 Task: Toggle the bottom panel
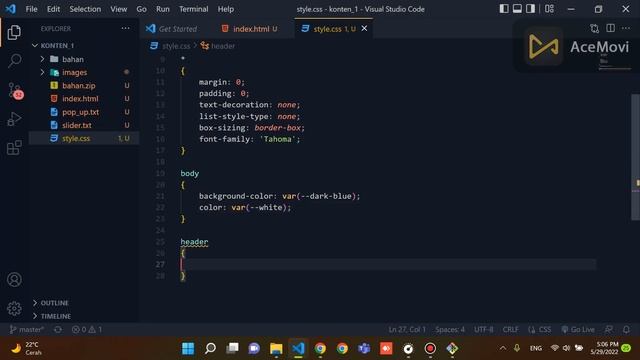[x=517, y=9]
